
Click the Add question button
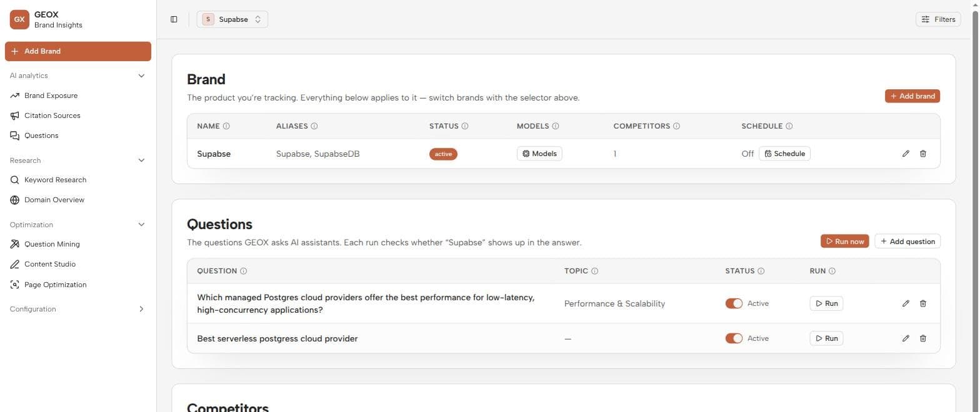click(907, 242)
